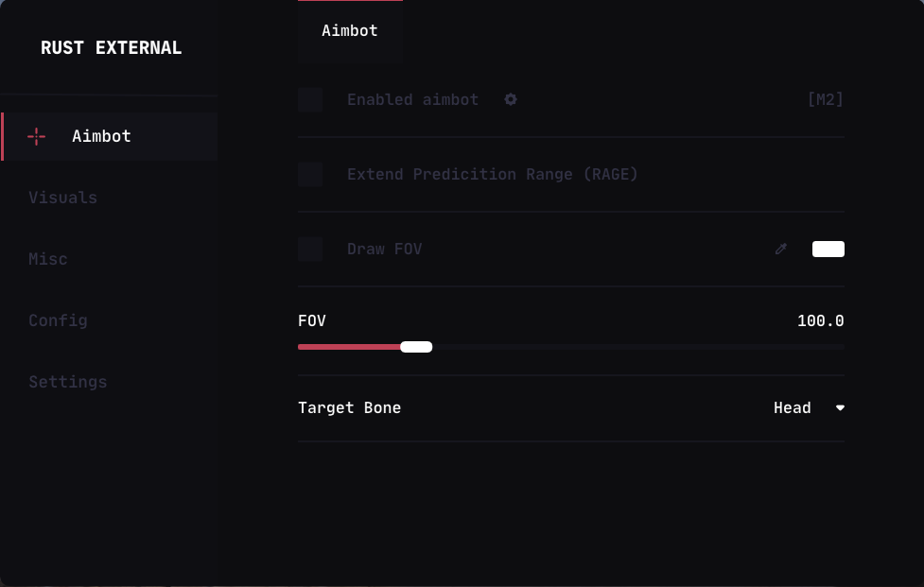Open the Config section

[x=58, y=320]
